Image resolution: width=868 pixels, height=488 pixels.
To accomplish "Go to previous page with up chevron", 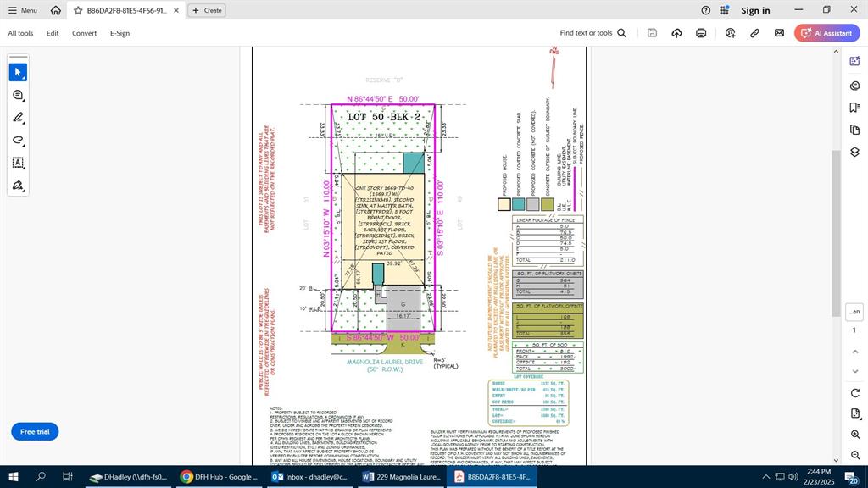I will [854, 352].
